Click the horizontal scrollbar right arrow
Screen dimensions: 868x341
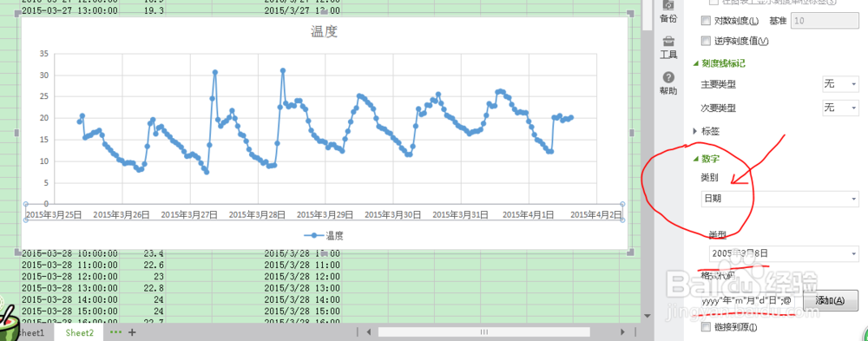(622, 332)
